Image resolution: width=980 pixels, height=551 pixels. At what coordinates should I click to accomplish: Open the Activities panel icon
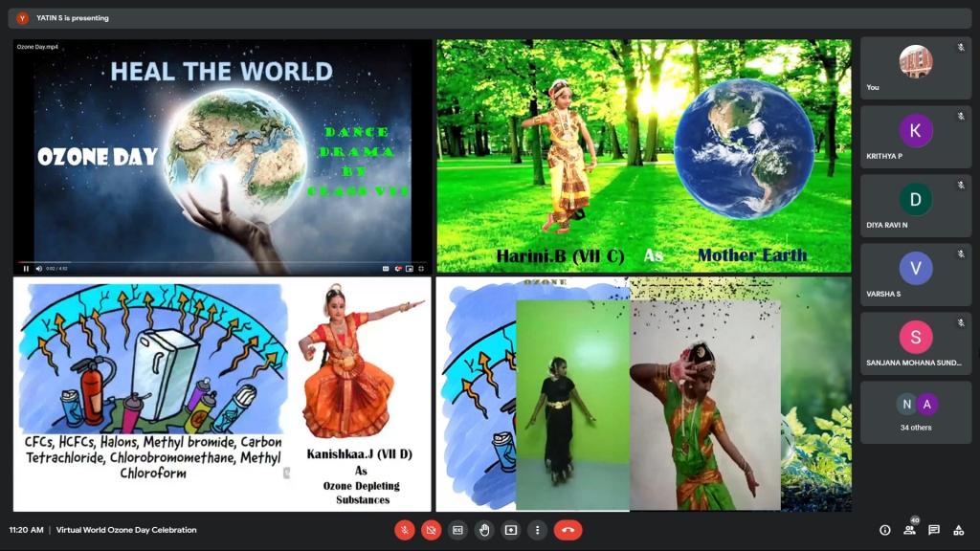959,530
